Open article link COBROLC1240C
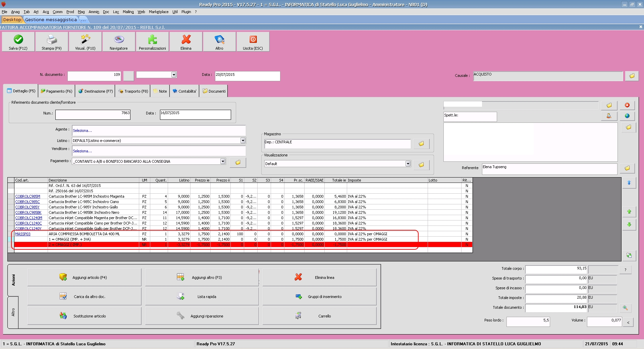The image size is (644, 349). [x=29, y=223]
